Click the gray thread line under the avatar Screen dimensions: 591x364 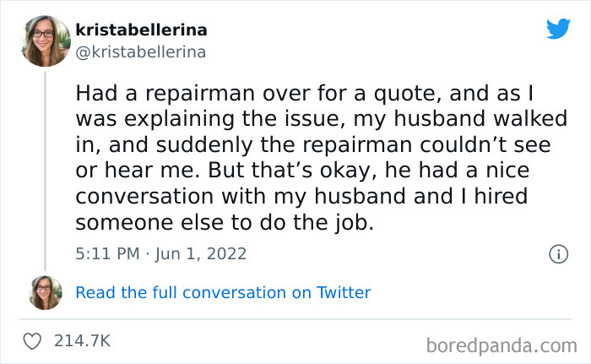click(45, 169)
